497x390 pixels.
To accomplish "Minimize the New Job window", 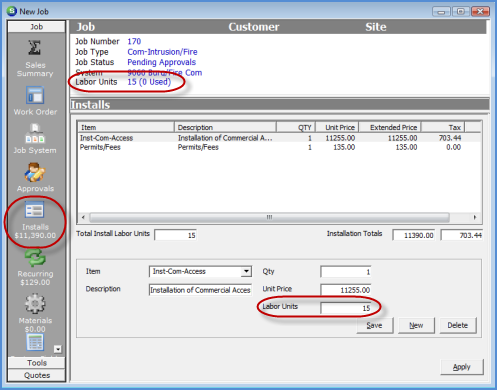I will pyautogui.click(x=442, y=12).
